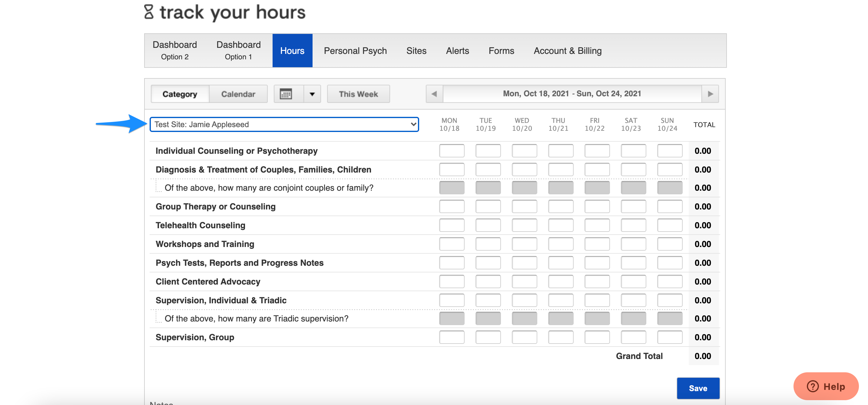The image size is (868, 405).
Task: Open the Alerts tab
Action: [x=458, y=51]
